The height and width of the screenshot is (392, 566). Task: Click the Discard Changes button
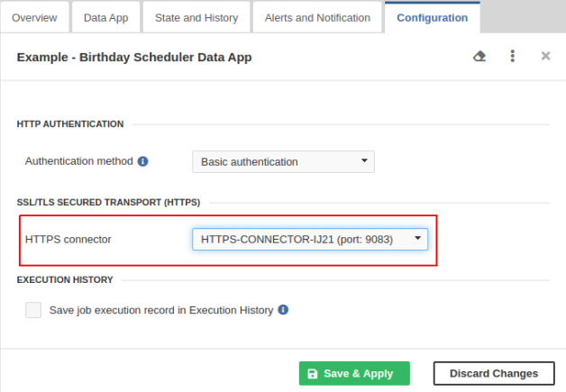492,373
